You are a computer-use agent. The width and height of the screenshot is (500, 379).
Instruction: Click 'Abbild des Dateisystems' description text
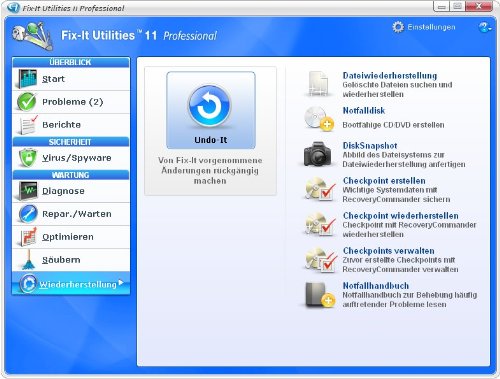[404, 159]
